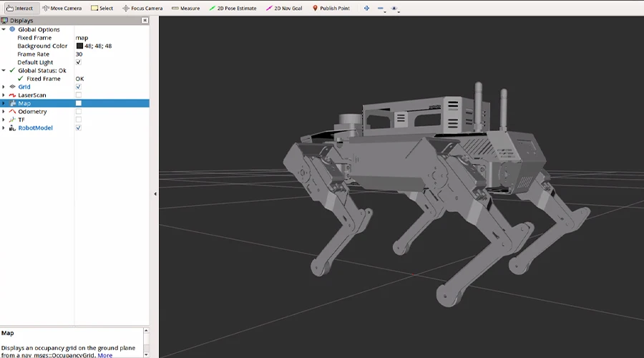Viewport: 644px width, 358px height.
Task: Click the description scrollbar down arrow
Action: tap(146, 354)
